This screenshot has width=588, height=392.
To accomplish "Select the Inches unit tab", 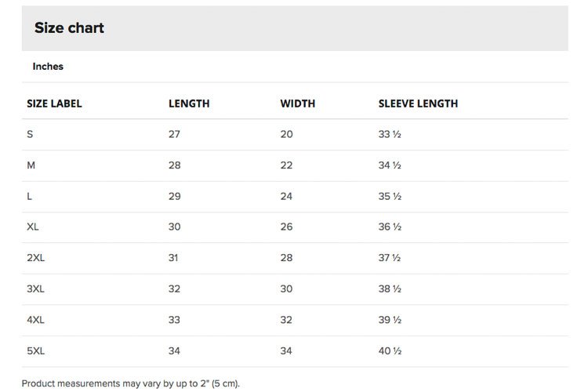I will click(48, 67).
